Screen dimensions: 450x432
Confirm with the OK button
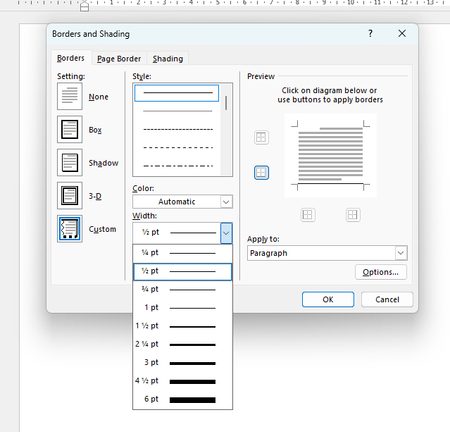pyautogui.click(x=328, y=299)
